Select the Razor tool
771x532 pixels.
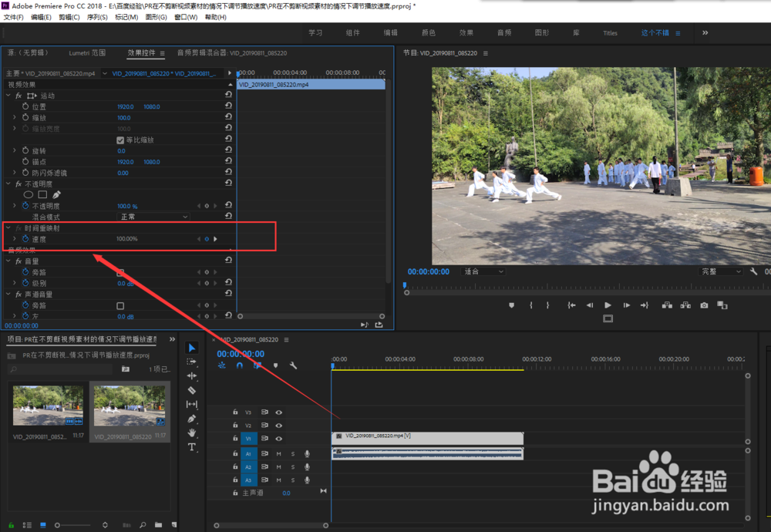(192, 390)
